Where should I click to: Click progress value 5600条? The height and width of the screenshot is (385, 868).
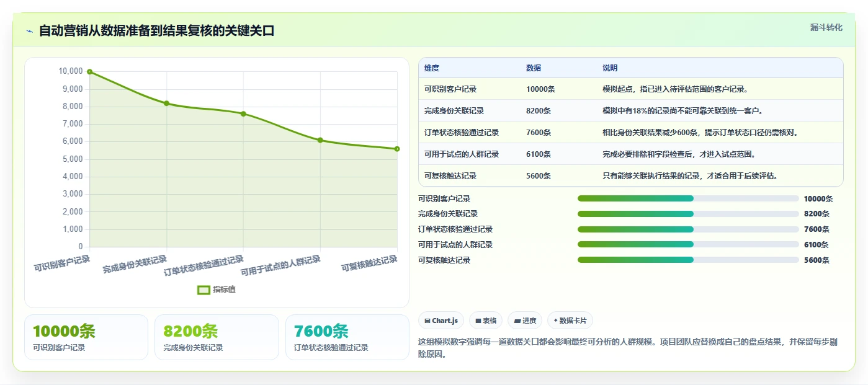(817, 260)
